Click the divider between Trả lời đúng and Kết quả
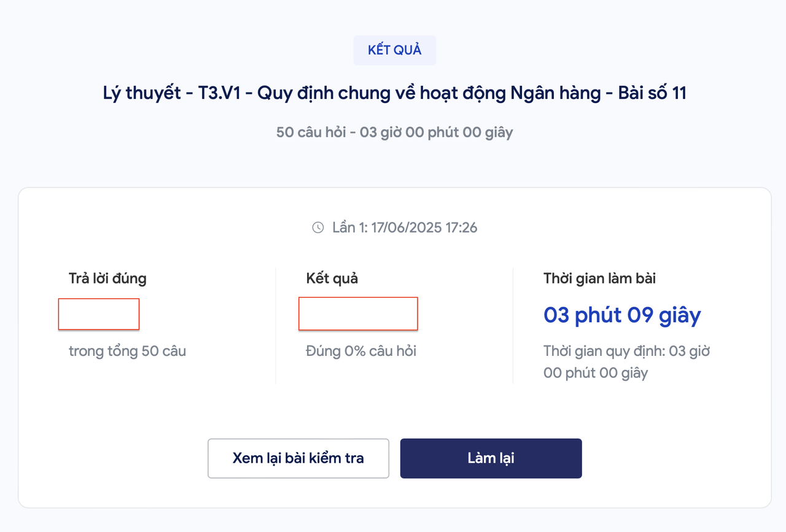Viewport: 786px width, 532px height. (276, 326)
